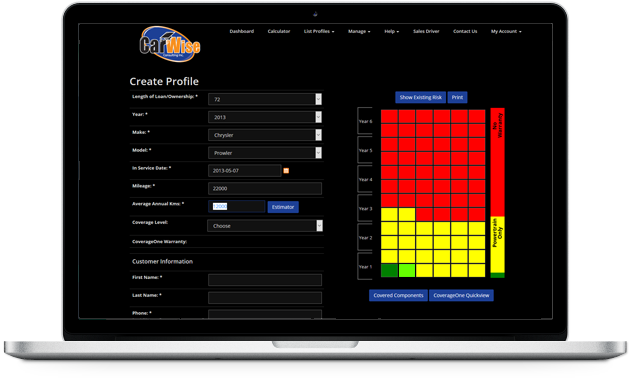Click Show Existing Risk button
The image size is (632, 378).
[420, 97]
